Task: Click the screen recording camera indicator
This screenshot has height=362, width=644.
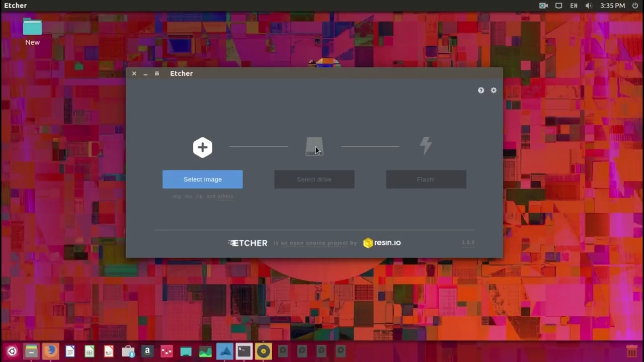Action: (543, 6)
